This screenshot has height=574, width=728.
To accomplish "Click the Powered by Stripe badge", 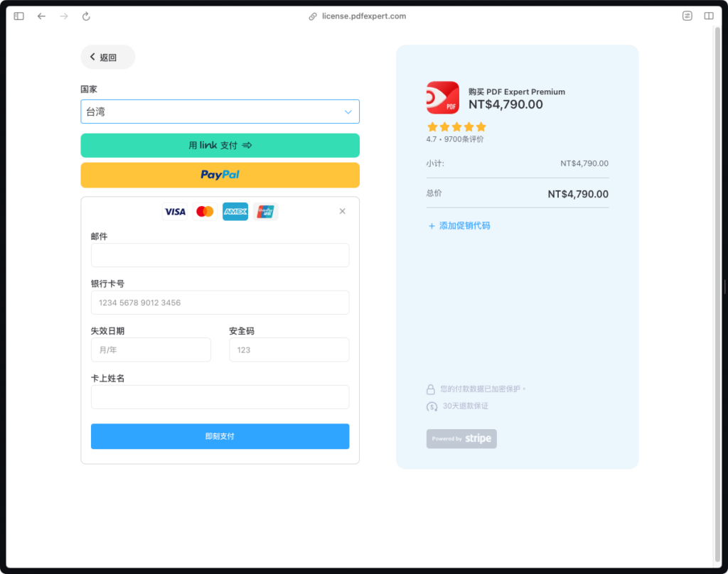I will coord(461,438).
